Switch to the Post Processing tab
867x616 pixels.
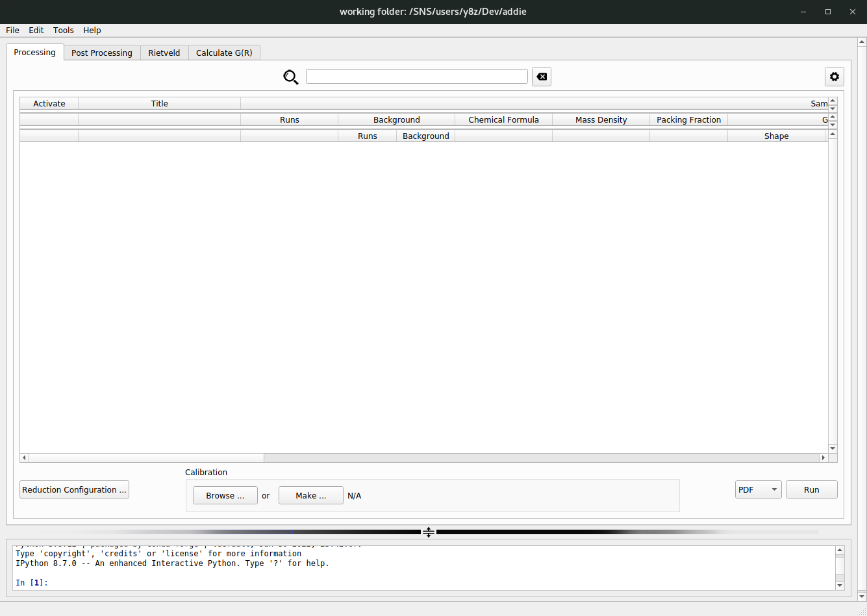click(x=102, y=53)
